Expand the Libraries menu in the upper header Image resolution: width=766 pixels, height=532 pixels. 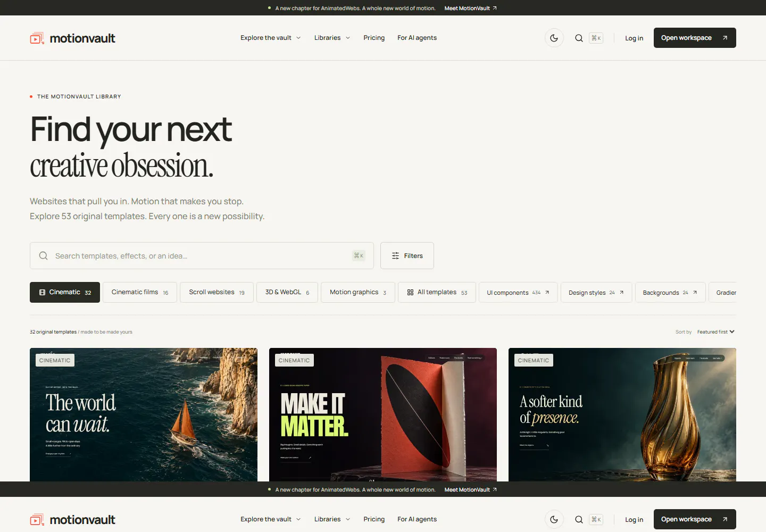[x=332, y=38]
